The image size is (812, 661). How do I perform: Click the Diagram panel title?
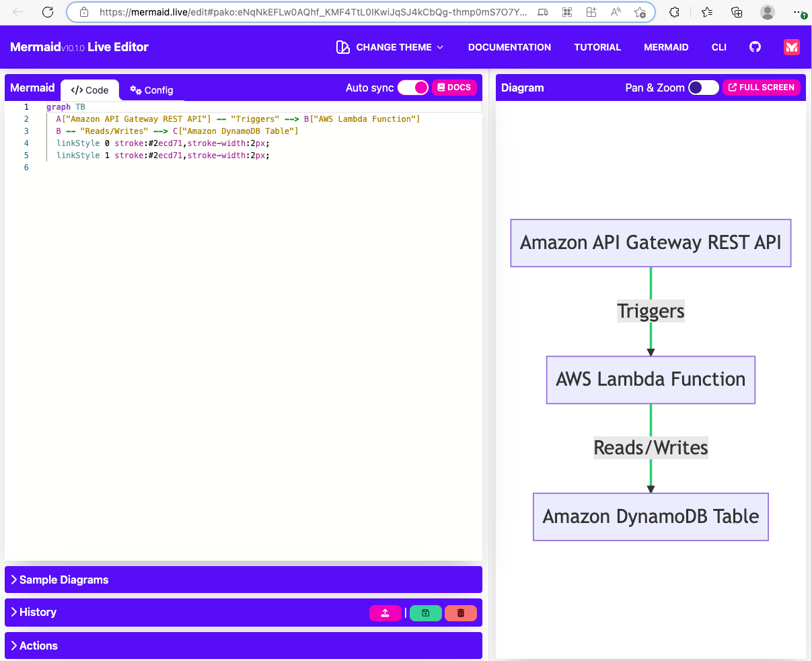click(x=522, y=88)
